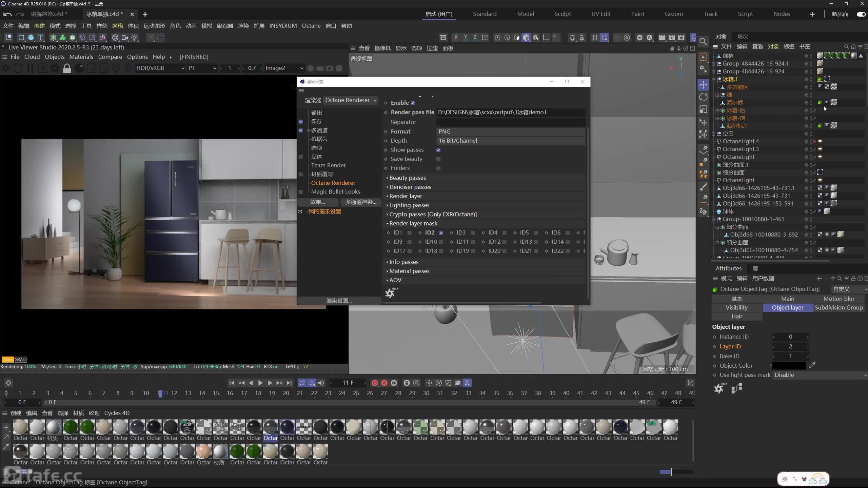Screen dimensions: 868x488
Task: Open the Octane menu in menu bar
Action: pyautogui.click(x=311, y=26)
